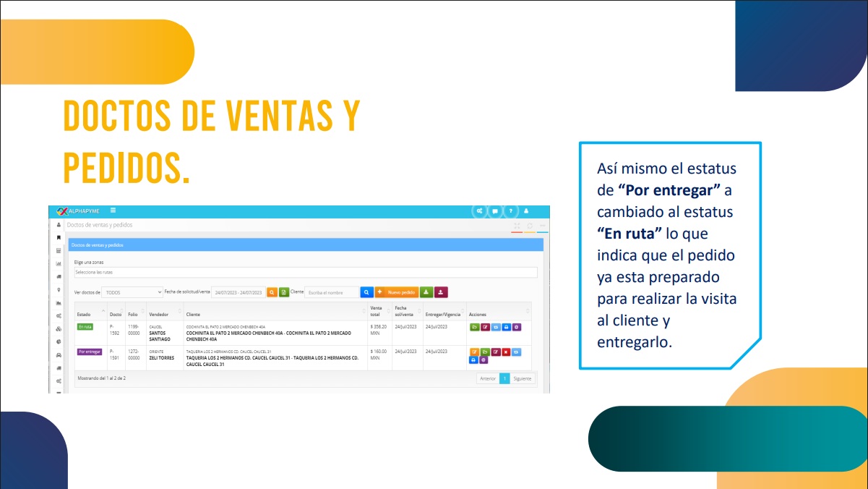This screenshot has width=868, height=489.
Task: Click the 'Nuevo pedido' button
Action: pos(396,292)
